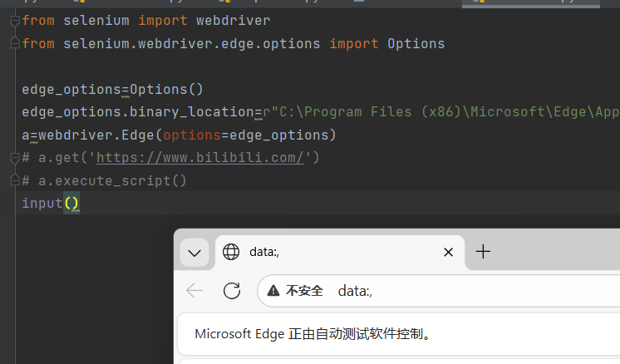The height and width of the screenshot is (364, 620).
Task: Click the "webdriver" import name on line one
Action: click(234, 21)
